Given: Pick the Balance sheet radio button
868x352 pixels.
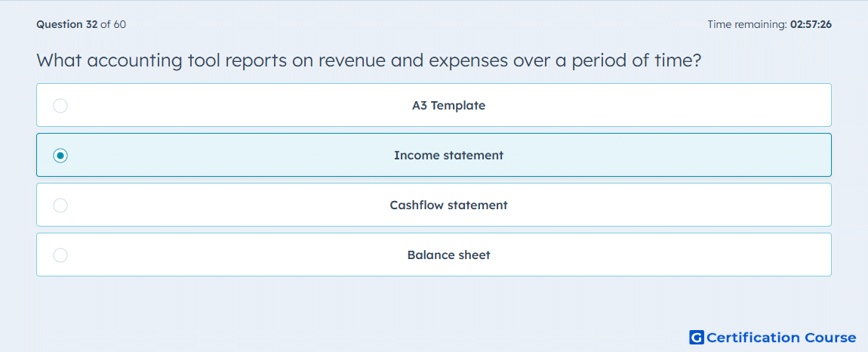Looking at the screenshot, I should point(60,255).
